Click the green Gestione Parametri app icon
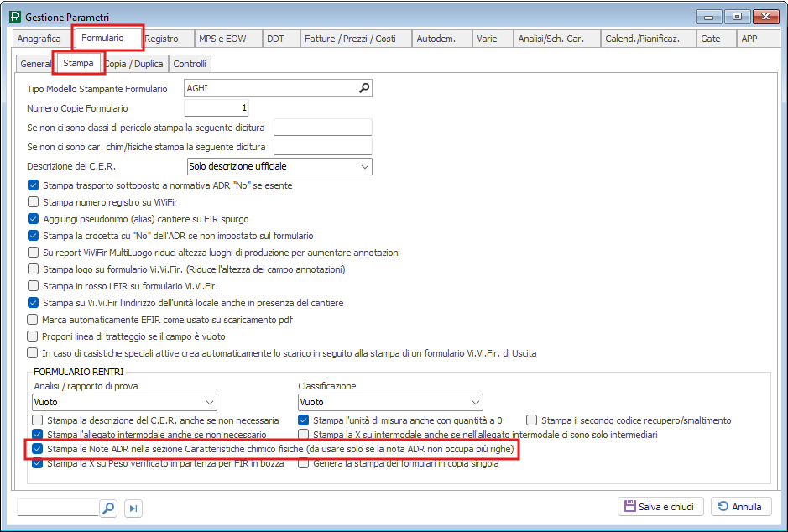 click(x=15, y=16)
